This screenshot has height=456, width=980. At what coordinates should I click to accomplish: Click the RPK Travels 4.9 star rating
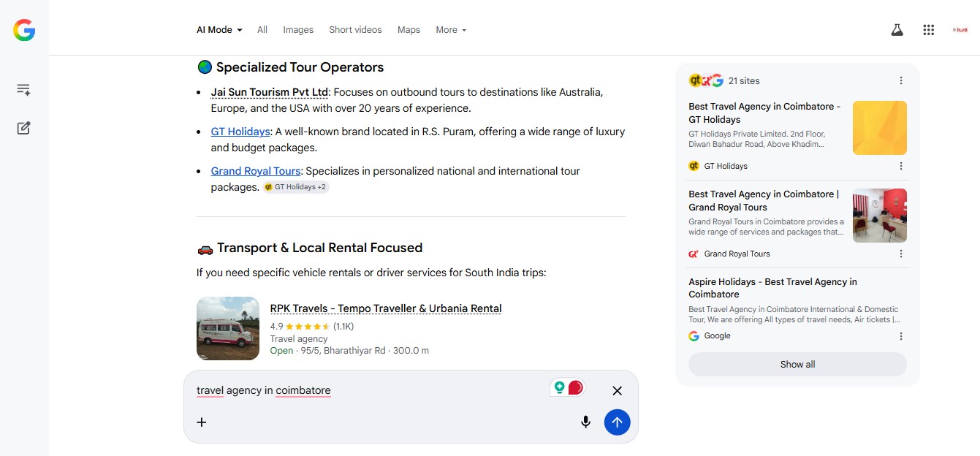(x=312, y=327)
